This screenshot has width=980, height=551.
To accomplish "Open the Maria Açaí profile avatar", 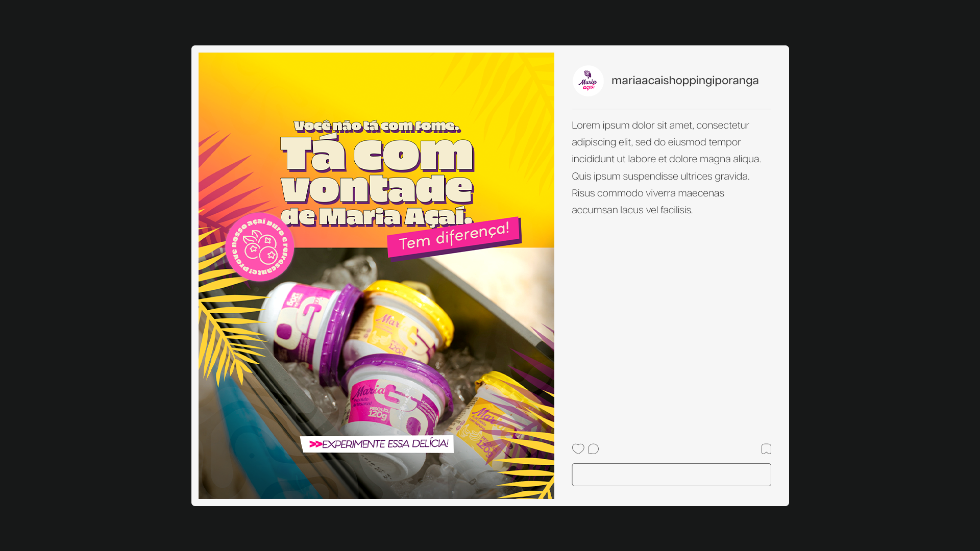I will 588,81.
